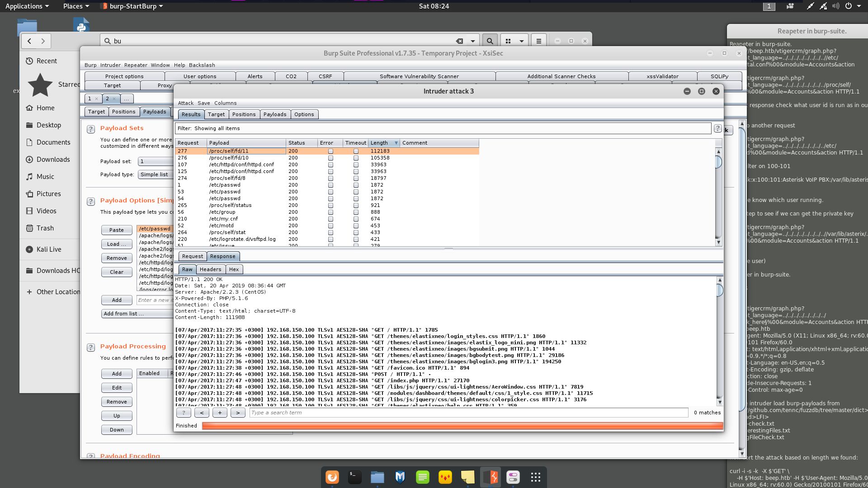Toggle Error checkbox for request 277
This screenshot has width=868, height=488.
coord(330,151)
